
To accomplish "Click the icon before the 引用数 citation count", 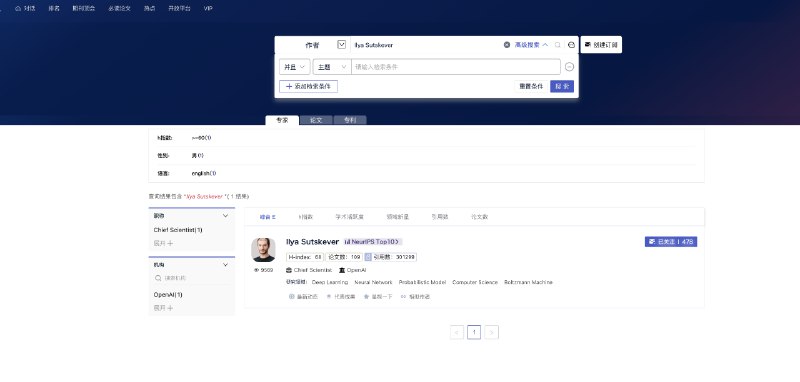I will 368,257.
